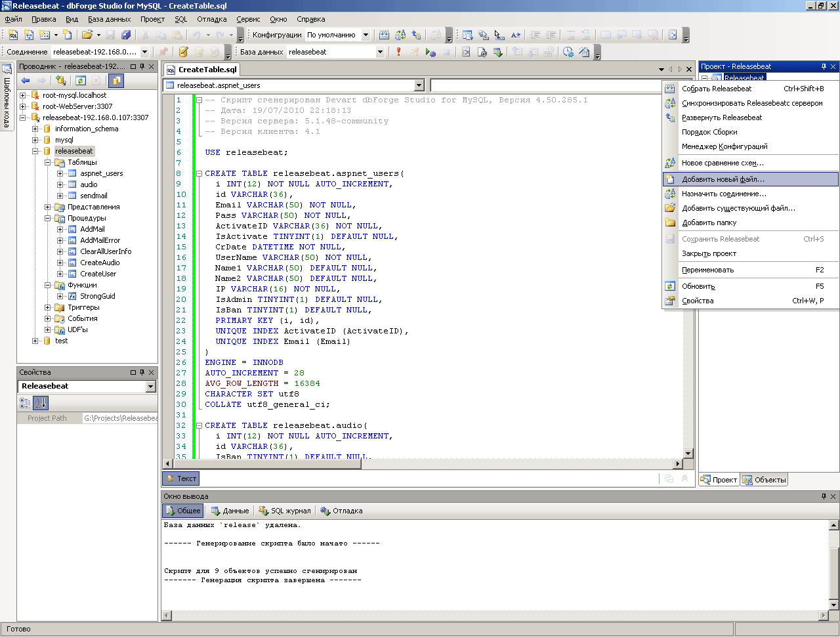Switch output view to Данные
The height and width of the screenshot is (638, 840).
click(230, 511)
